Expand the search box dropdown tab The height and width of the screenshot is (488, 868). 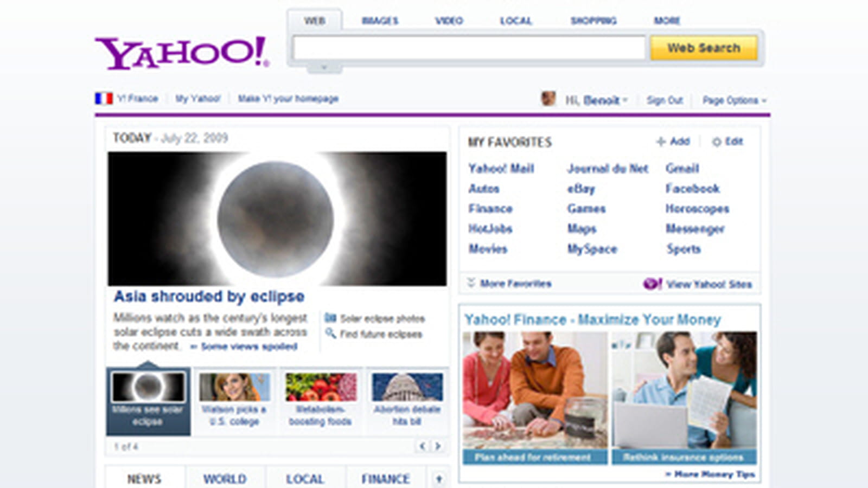point(324,68)
